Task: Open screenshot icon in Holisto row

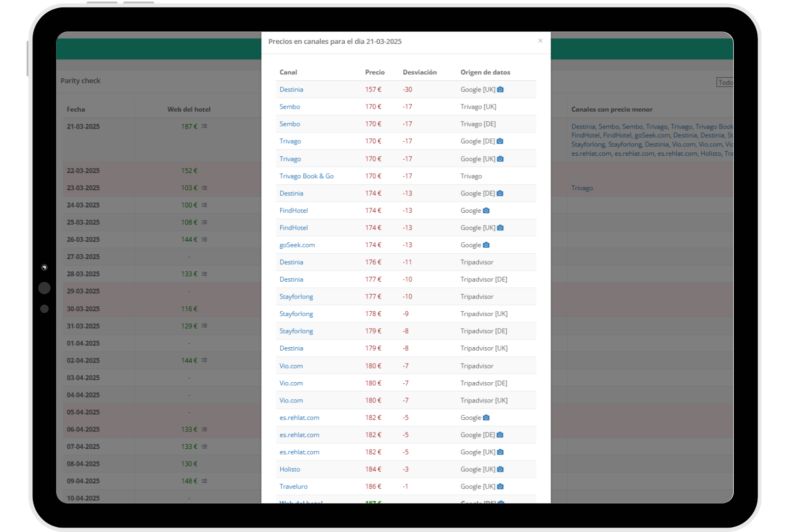Action: (500, 469)
